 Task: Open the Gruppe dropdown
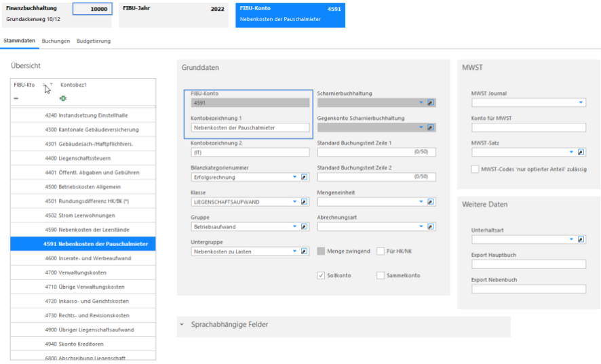(x=295, y=226)
